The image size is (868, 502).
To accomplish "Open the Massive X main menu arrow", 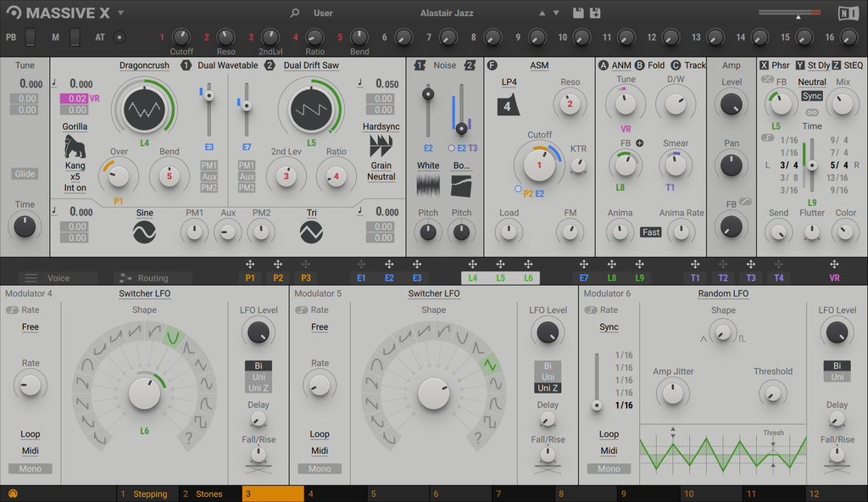I will pos(120,13).
